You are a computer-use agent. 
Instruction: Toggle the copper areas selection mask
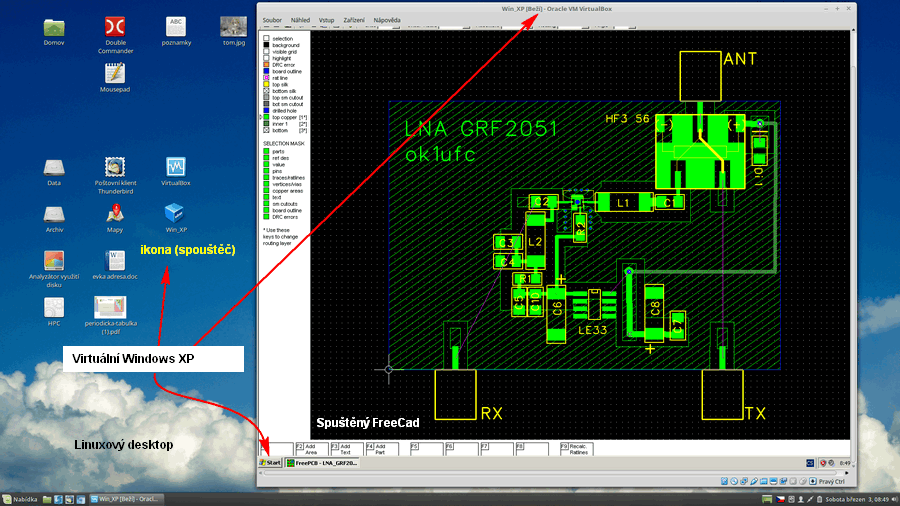pos(266,190)
